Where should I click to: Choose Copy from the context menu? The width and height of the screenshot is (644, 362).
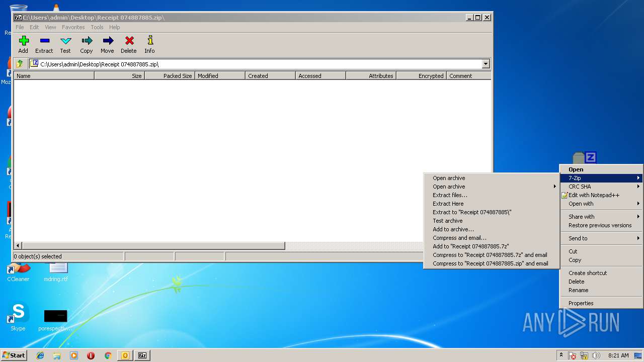(x=601, y=260)
